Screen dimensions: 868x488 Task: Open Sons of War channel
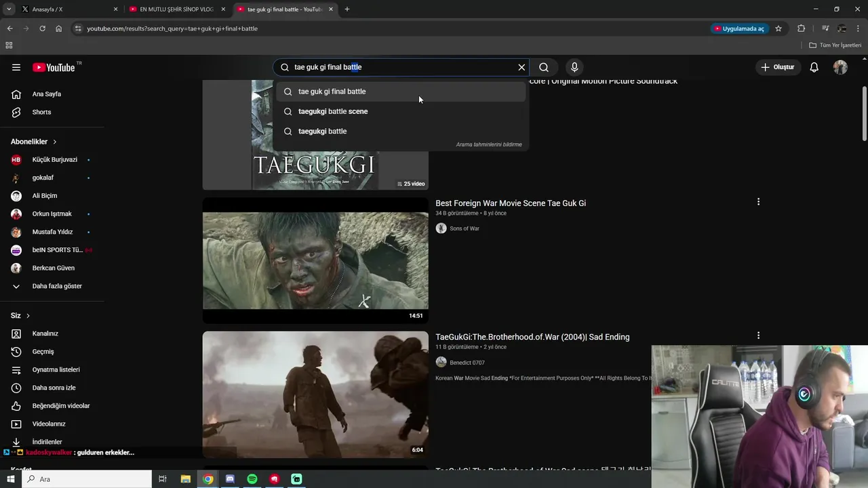(x=465, y=228)
